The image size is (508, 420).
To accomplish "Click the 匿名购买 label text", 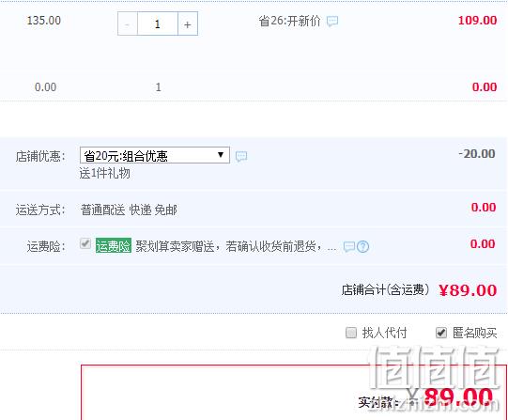I will 474,333.
